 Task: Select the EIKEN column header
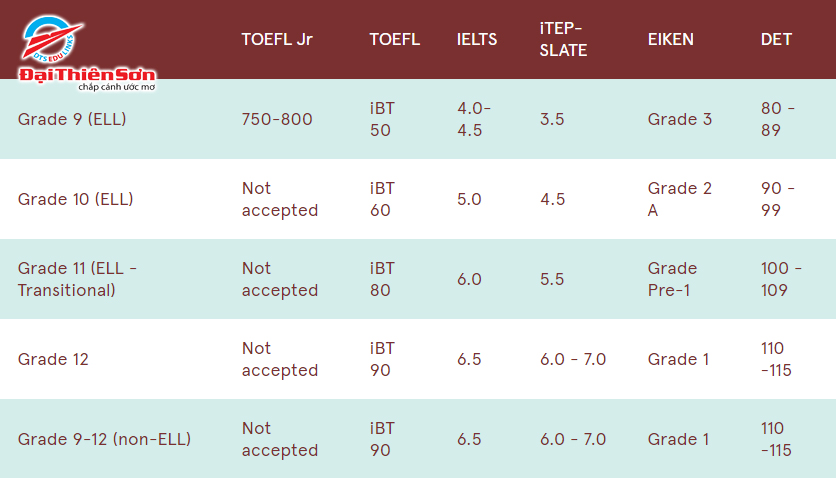tap(671, 40)
